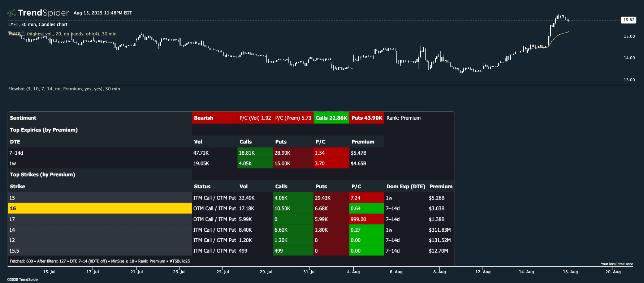
Task: Click the Top Expiries (by Premium) heading
Action: [44, 130]
